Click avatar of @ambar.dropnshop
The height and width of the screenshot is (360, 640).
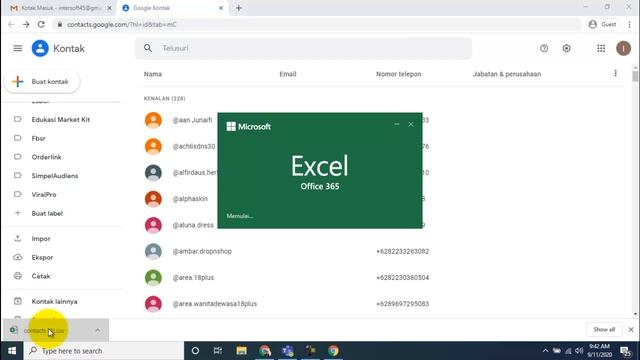pos(153,251)
